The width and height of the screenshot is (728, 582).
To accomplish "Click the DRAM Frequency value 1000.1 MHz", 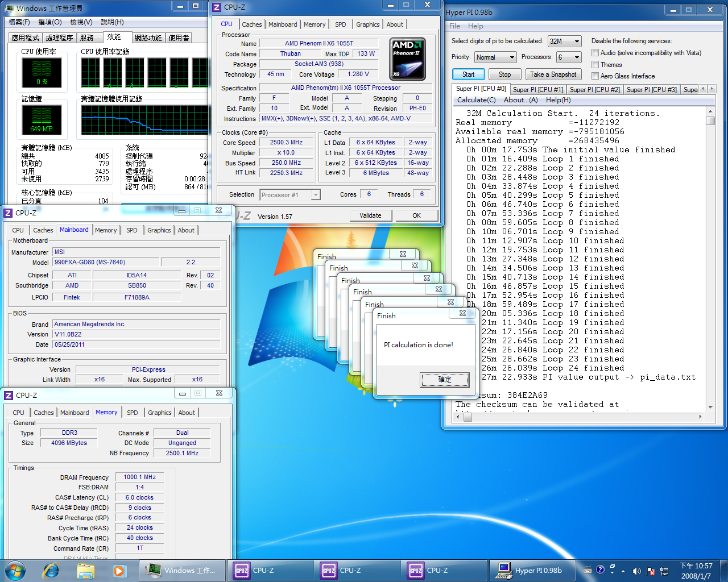I will (139, 477).
